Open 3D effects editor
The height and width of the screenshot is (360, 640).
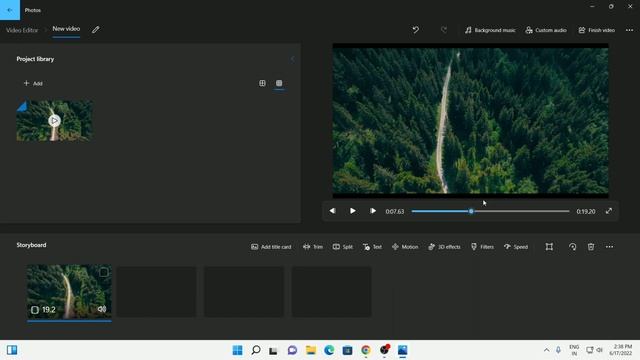pos(444,247)
